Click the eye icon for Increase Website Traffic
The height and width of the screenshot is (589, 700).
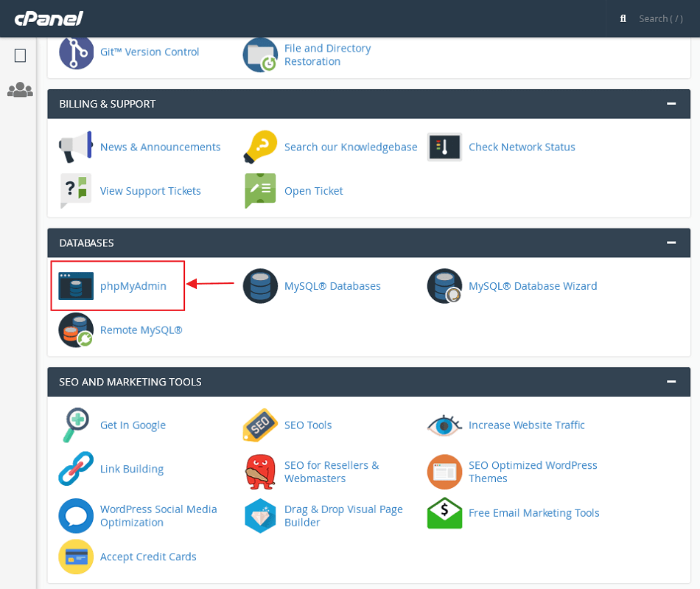(x=444, y=425)
